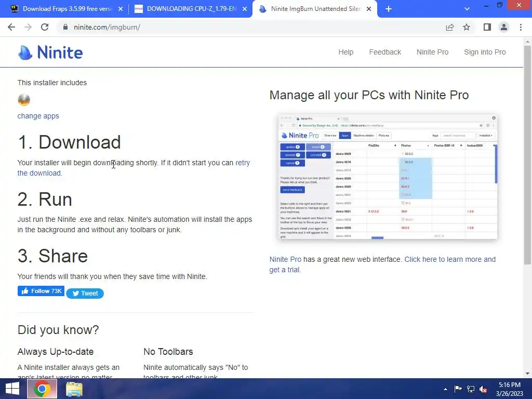
Task: Share this page via toolbar icon
Action: tap(449, 27)
